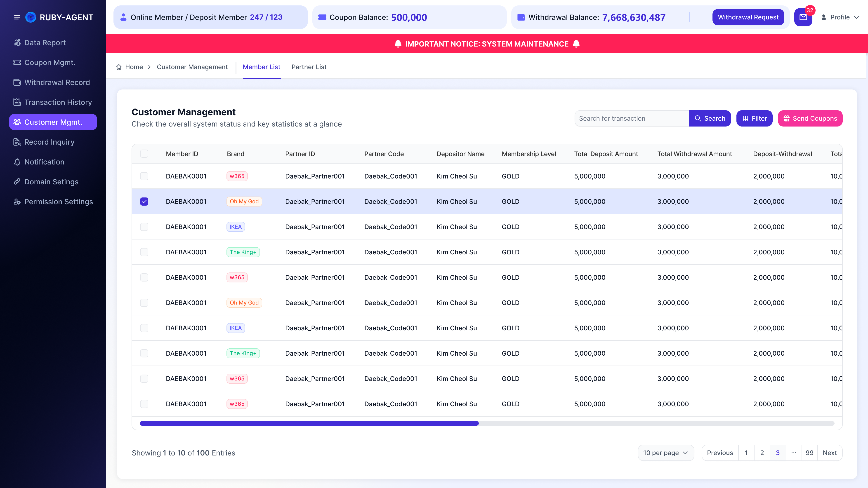Uncheck the selected Oh My God row checkbox
The image size is (868, 488).
point(144,201)
